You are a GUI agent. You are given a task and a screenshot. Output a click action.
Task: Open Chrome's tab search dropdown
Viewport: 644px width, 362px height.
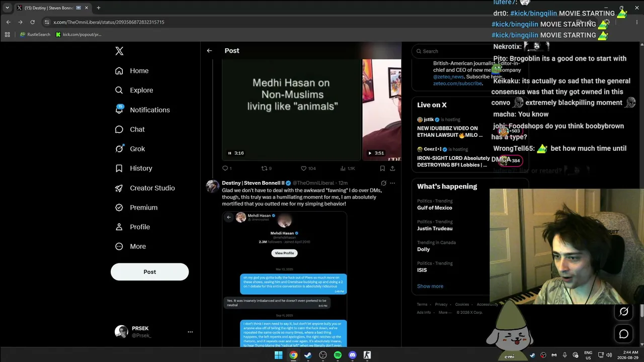(7, 8)
